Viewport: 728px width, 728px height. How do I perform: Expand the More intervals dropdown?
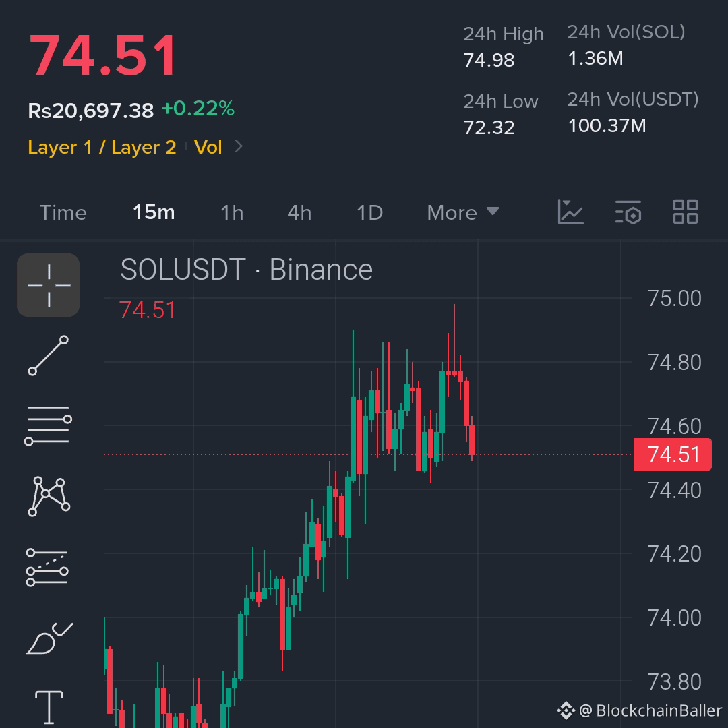click(462, 212)
